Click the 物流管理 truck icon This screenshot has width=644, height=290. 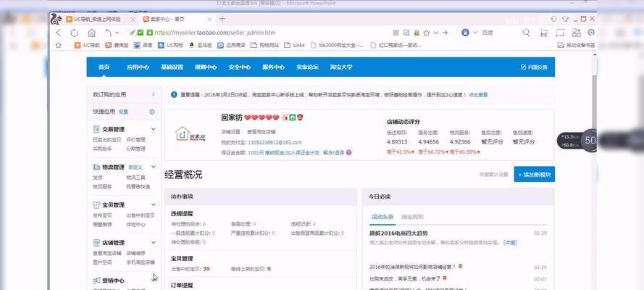[x=96, y=167]
